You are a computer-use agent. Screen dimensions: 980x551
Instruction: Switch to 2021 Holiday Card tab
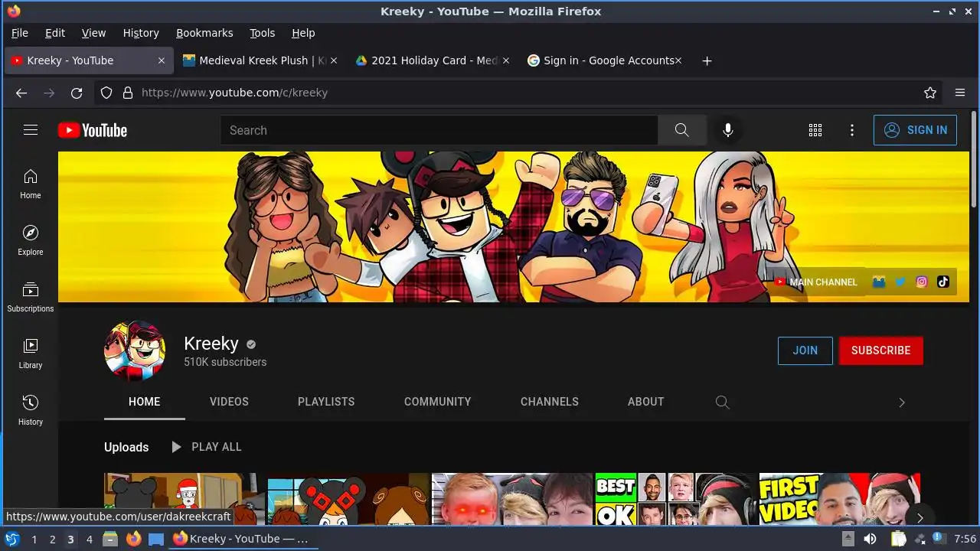(432, 60)
